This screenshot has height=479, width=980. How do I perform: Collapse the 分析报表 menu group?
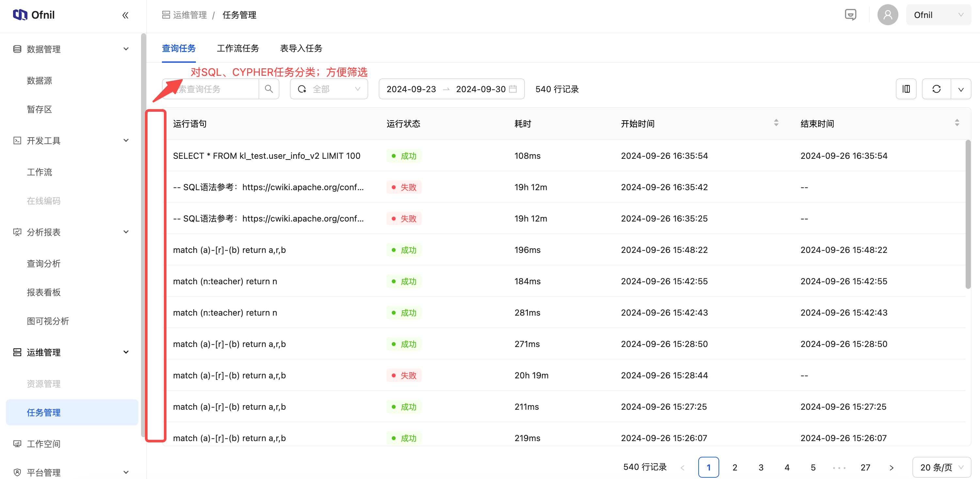pos(126,232)
